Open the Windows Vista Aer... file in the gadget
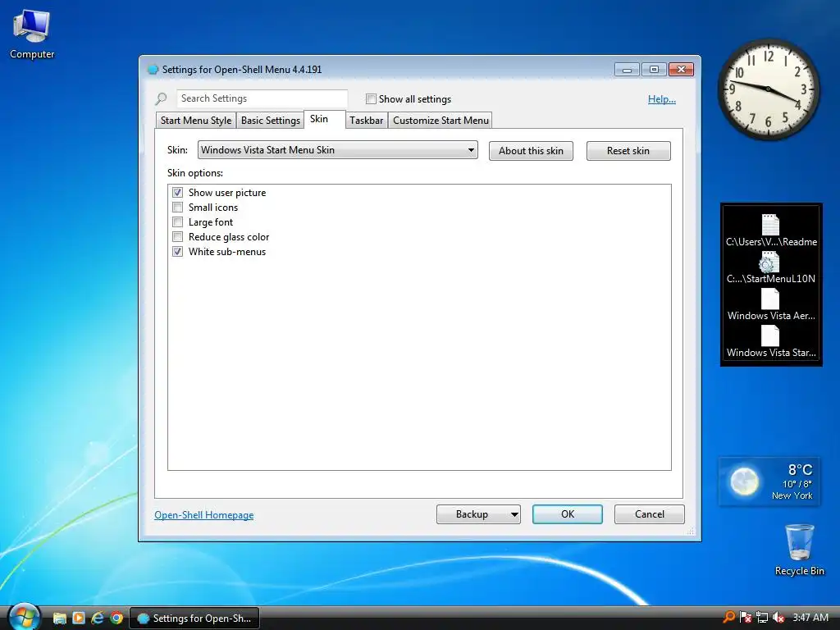 pos(771,305)
